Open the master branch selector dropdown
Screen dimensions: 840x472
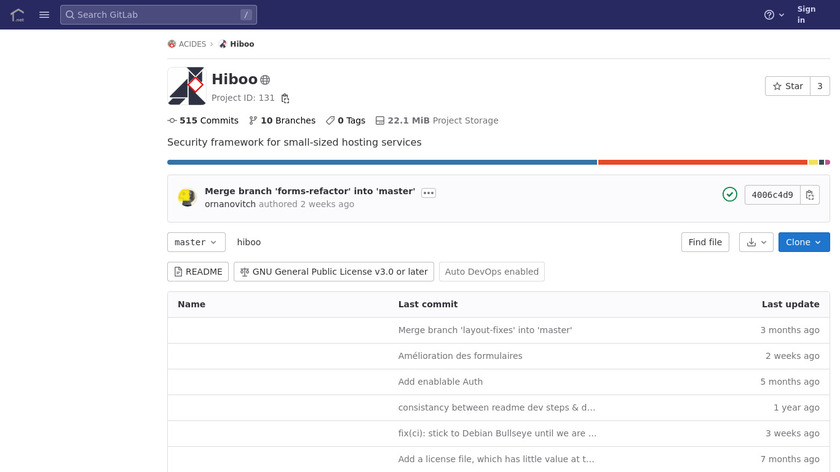pyautogui.click(x=196, y=242)
